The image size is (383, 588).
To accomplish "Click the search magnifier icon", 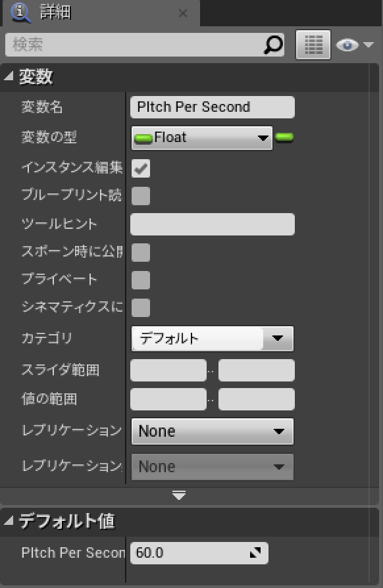I will point(274,45).
